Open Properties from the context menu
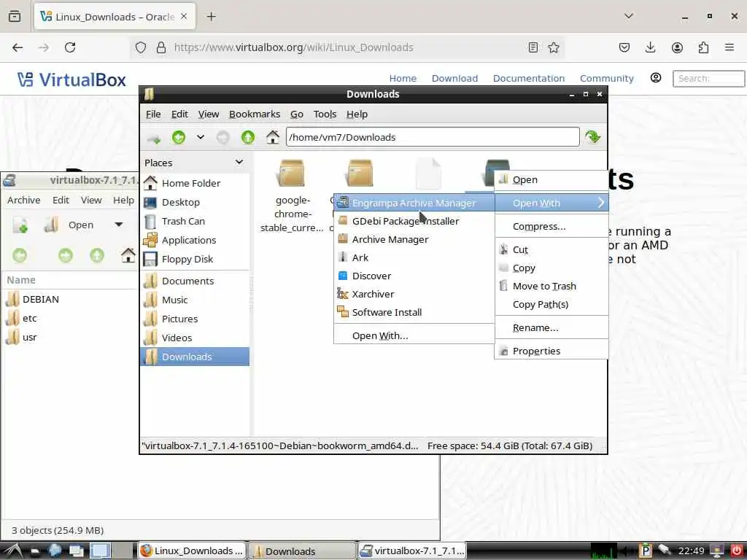747x560 pixels. (551, 351)
